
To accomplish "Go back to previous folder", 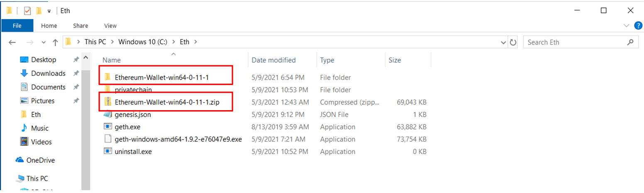I will click(x=12, y=42).
